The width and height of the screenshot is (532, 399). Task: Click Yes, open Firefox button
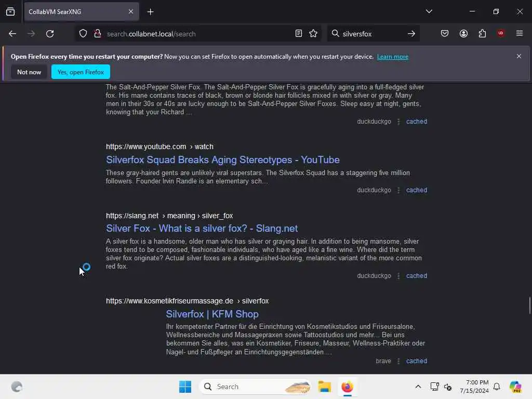click(81, 72)
